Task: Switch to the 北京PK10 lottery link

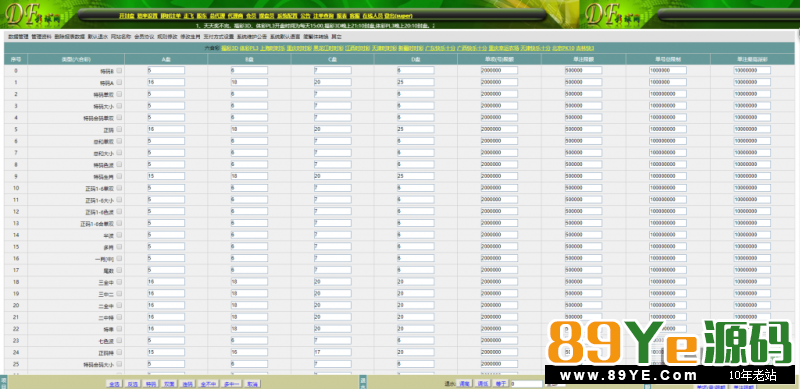Action: pos(563,48)
